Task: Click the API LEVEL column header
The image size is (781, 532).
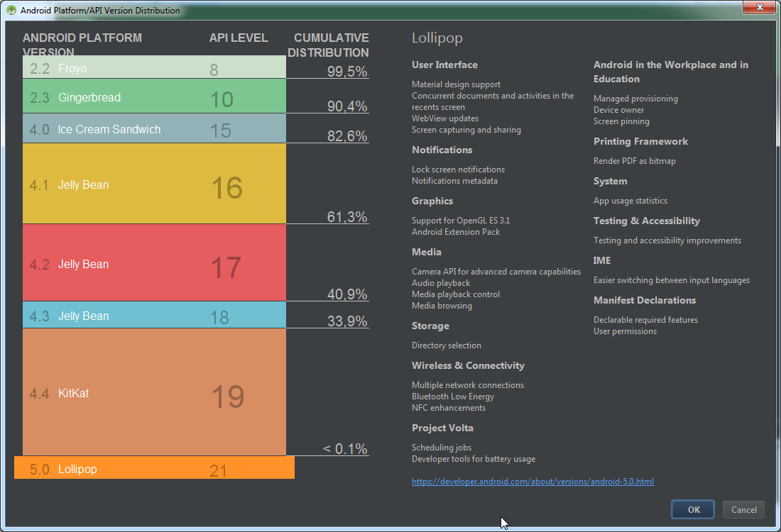Action: point(238,38)
